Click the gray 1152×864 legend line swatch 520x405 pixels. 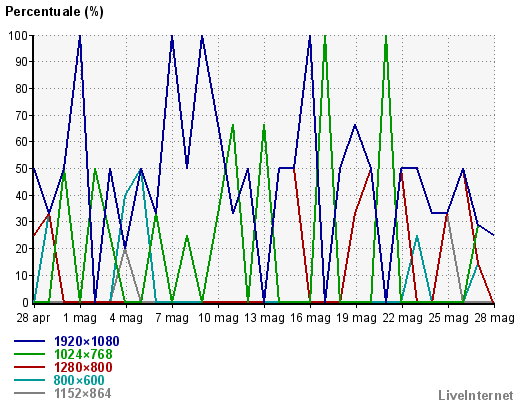(30, 393)
